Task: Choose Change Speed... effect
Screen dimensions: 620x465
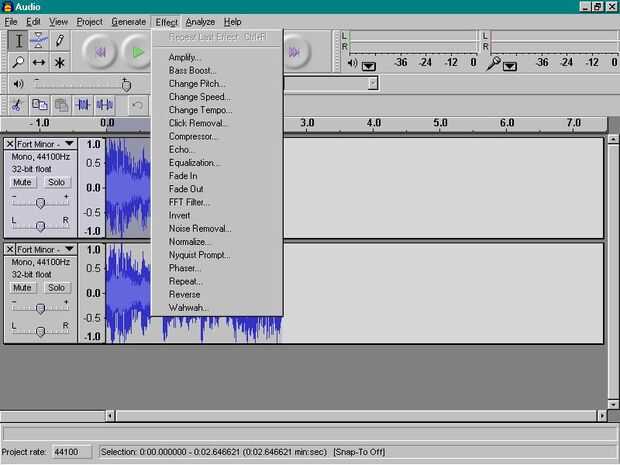Action: pyautogui.click(x=217, y=97)
